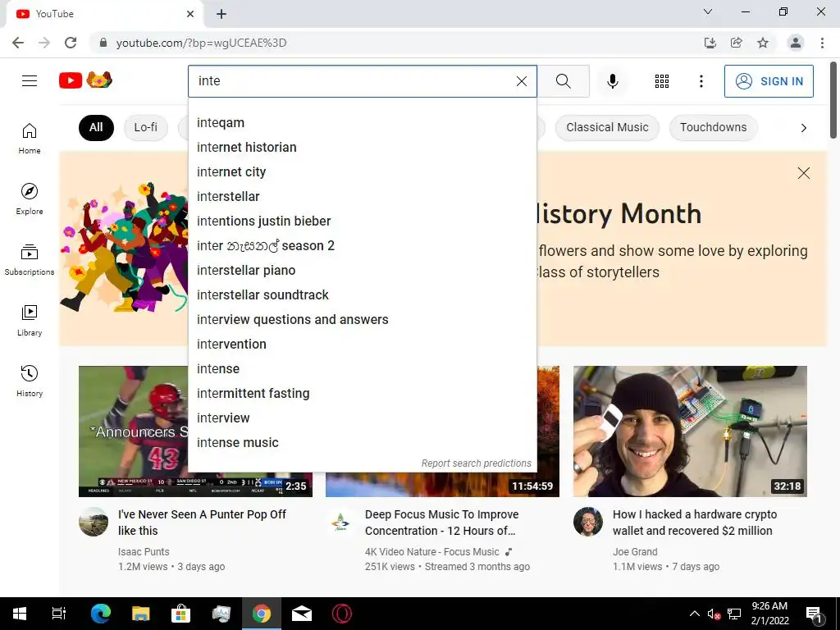Reload the page in Chrome

(71, 43)
